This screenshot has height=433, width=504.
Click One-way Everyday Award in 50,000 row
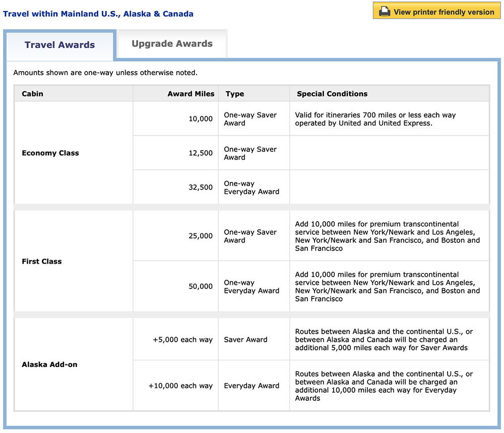point(251,286)
